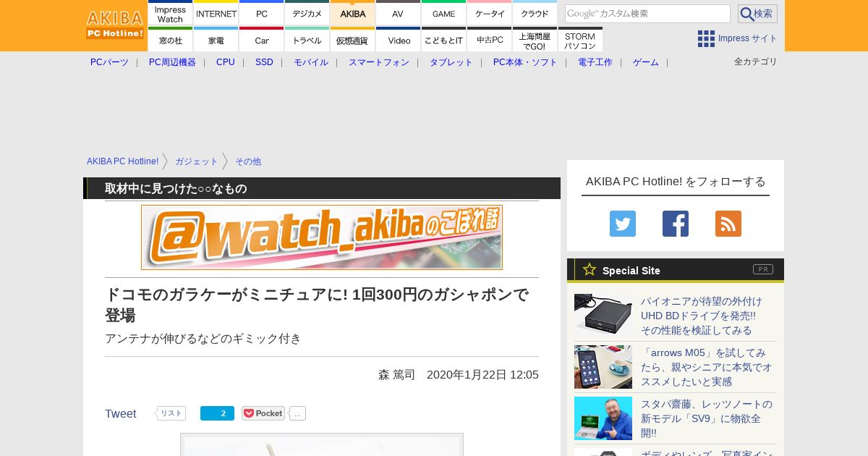Open the 家電 tab
The image size is (868, 456).
(x=216, y=40)
